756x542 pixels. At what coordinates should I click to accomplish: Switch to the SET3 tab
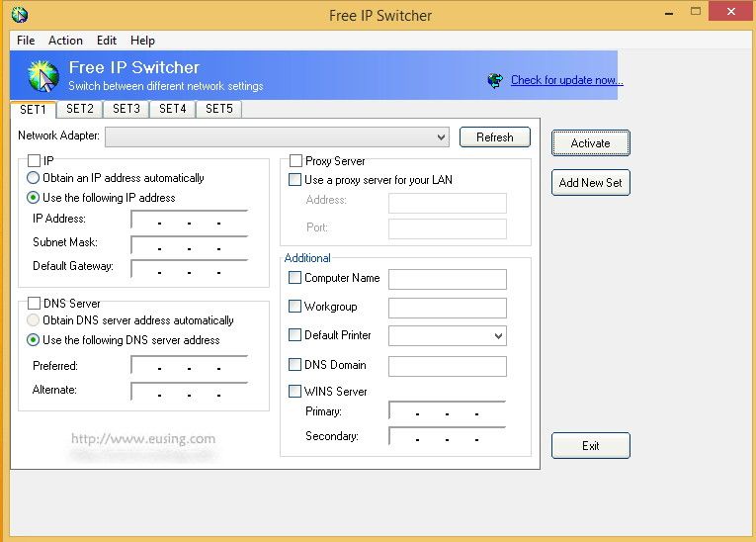coord(126,109)
